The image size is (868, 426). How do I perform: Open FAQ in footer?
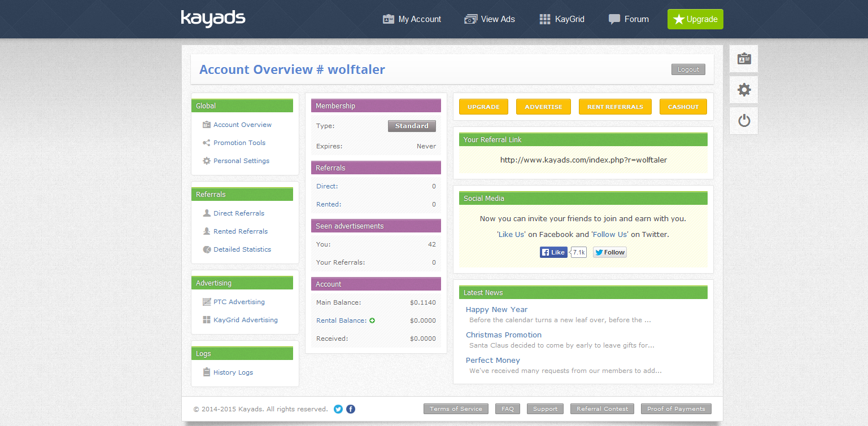point(507,409)
